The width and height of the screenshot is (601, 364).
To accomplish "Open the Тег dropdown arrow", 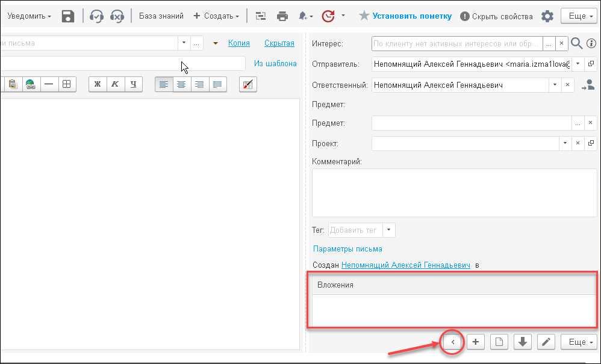I will (x=388, y=230).
